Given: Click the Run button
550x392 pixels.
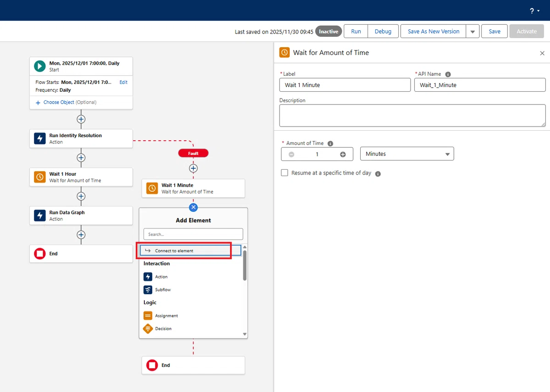Looking at the screenshot, I should pyautogui.click(x=356, y=32).
